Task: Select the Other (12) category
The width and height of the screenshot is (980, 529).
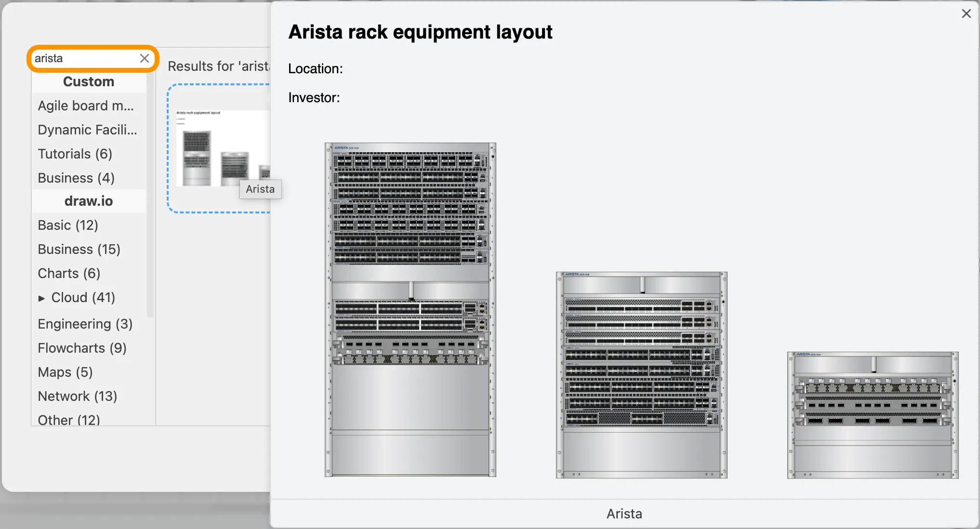Action: (x=89, y=419)
